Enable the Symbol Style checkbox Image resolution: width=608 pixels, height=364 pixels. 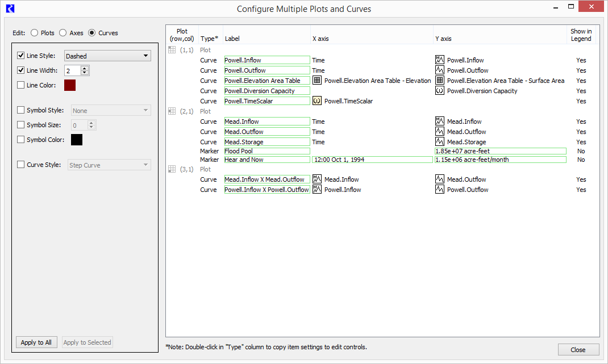click(21, 110)
